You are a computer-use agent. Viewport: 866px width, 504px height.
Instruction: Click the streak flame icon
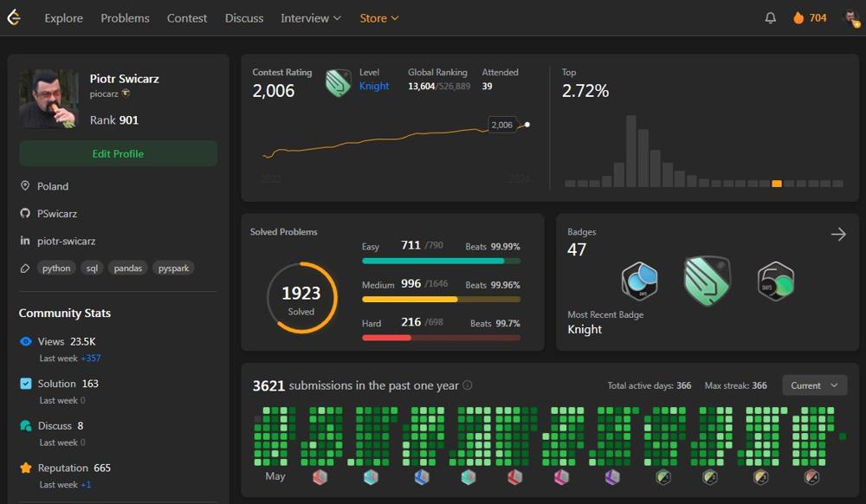[x=798, y=17]
